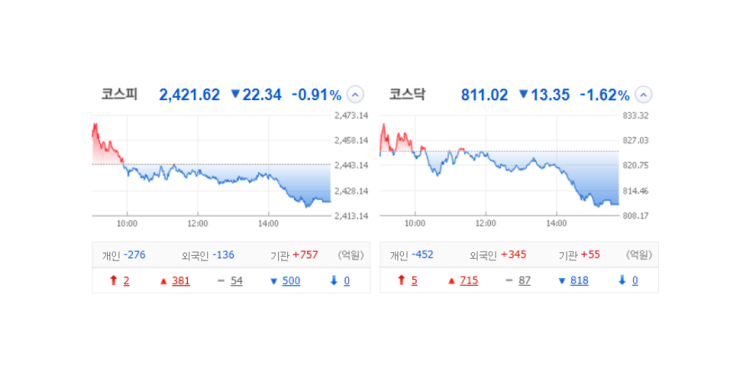The image size is (743, 369).
Task: Click the 코스피 index title
Action: (119, 94)
